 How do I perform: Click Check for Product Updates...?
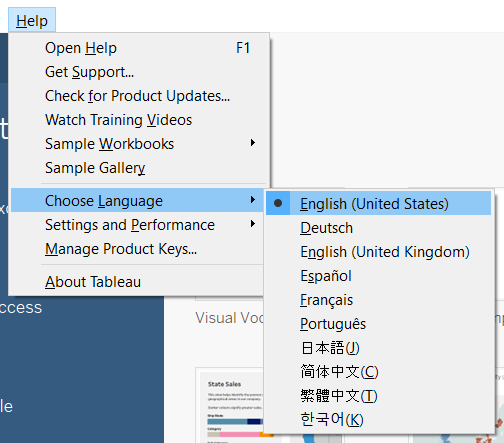tap(139, 96)
